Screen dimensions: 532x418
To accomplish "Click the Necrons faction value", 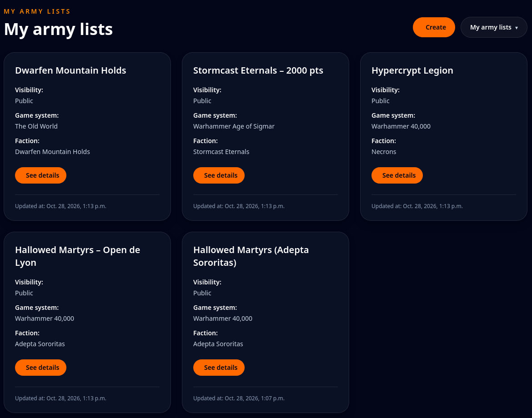I will (384, 152).
